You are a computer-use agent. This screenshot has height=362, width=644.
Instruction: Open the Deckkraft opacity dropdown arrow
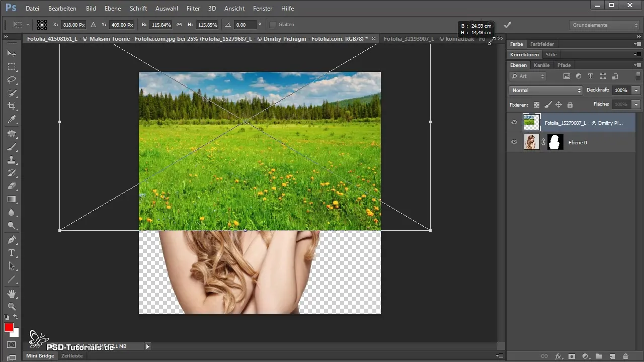636,90
